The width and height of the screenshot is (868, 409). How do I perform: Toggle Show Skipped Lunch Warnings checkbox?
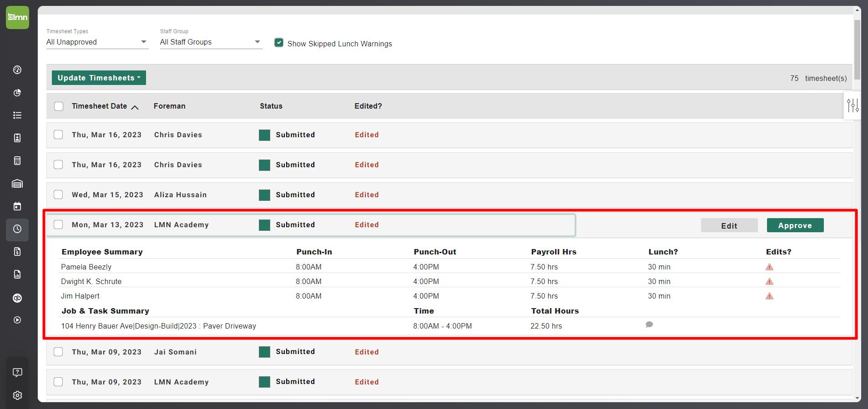click(279, 43)
